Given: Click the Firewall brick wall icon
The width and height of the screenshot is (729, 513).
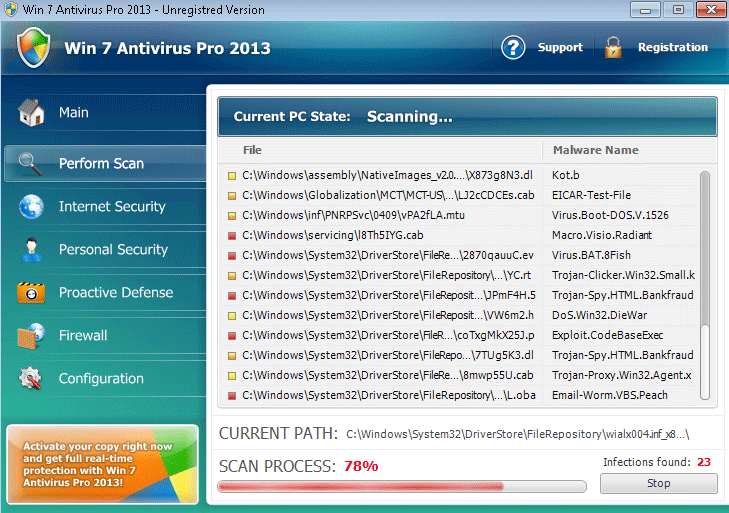Looking at the screenshot, I should point(32,336).
